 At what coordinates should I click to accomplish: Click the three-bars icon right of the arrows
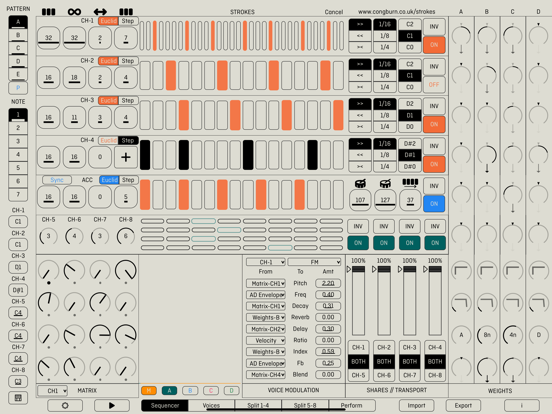(x=126, y=12)
